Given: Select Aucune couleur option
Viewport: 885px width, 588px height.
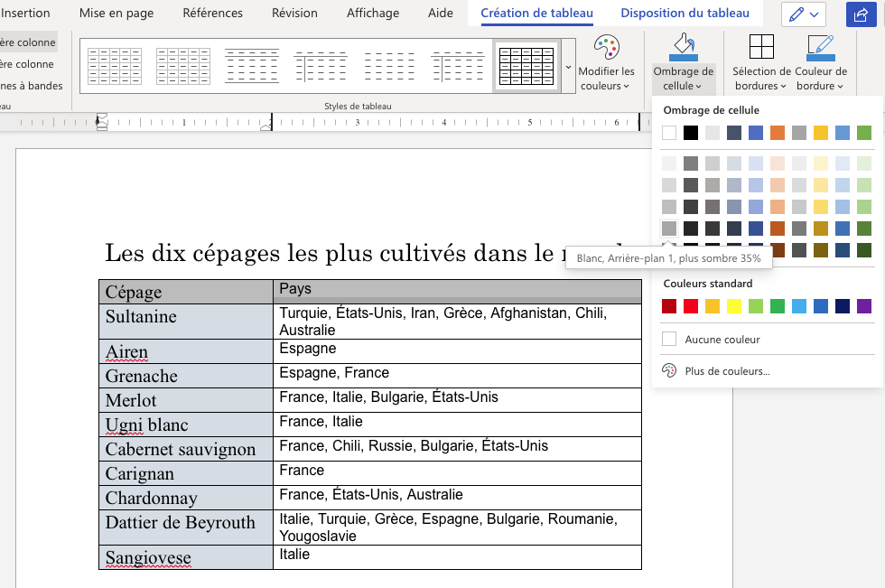Looking at the screenshot, I should click(768, 339).
